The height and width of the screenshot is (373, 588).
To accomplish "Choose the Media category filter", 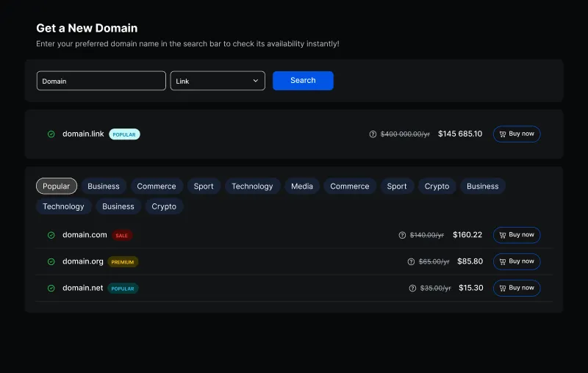I will 302,186.
